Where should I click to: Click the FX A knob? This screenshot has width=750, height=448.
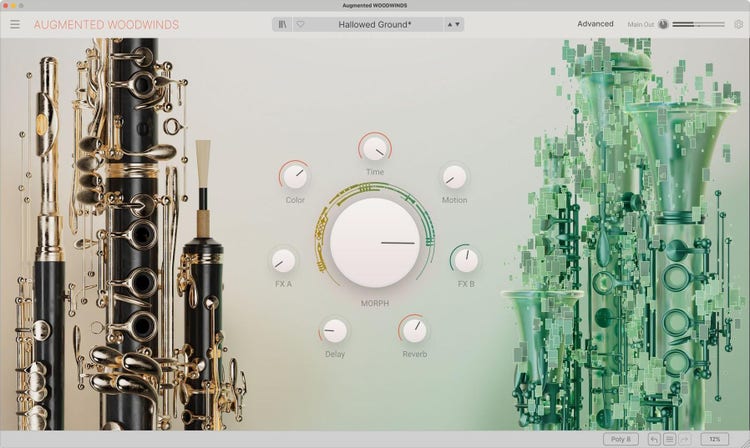pyautogui.click(x=283, y=261)
